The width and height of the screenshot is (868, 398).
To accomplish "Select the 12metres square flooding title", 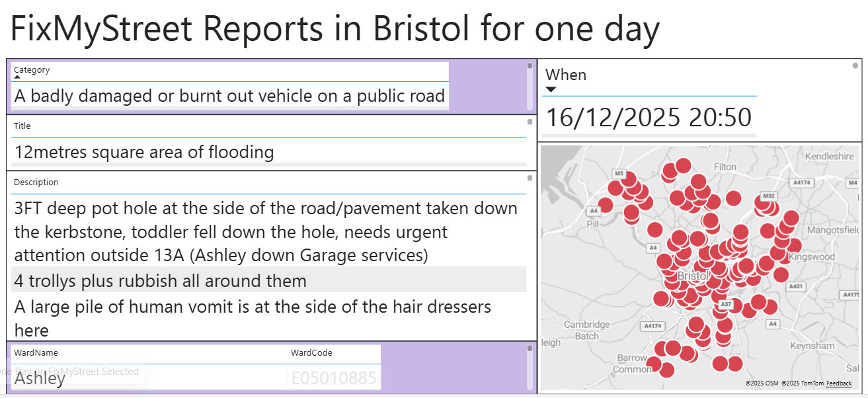I will 143,152.
